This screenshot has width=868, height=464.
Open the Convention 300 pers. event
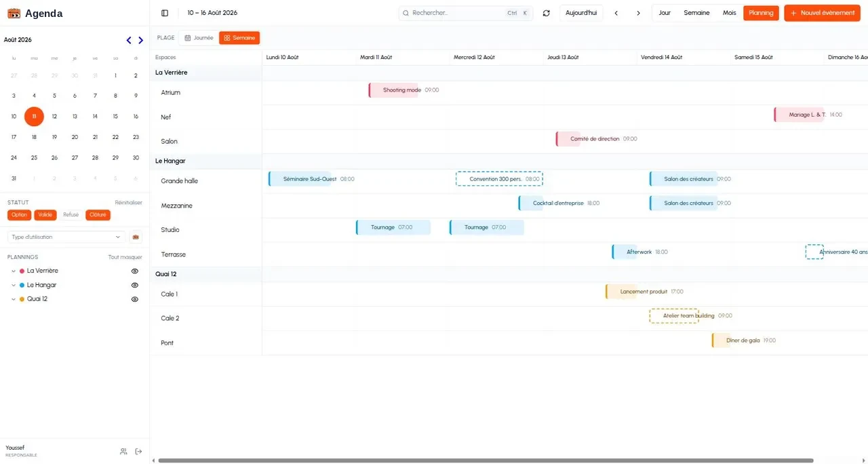(499, 179)
